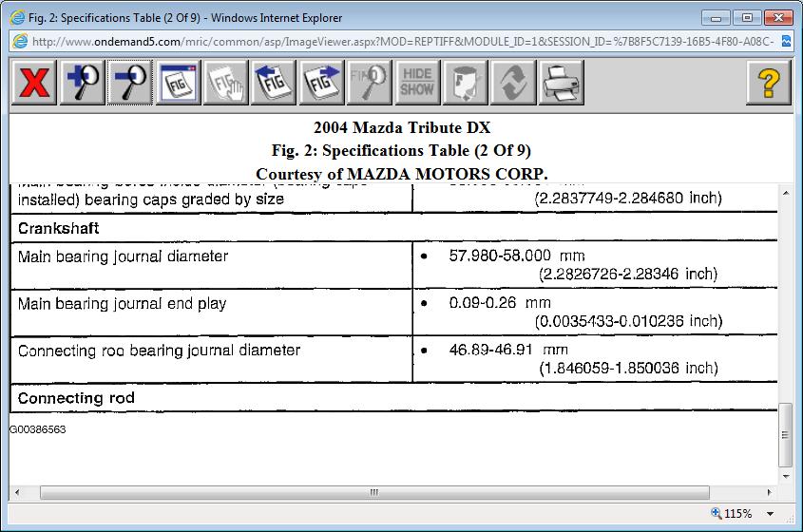Click the G00386563 figure code
This screenshot has height=532, width=803.
click(x=38, y=429)
